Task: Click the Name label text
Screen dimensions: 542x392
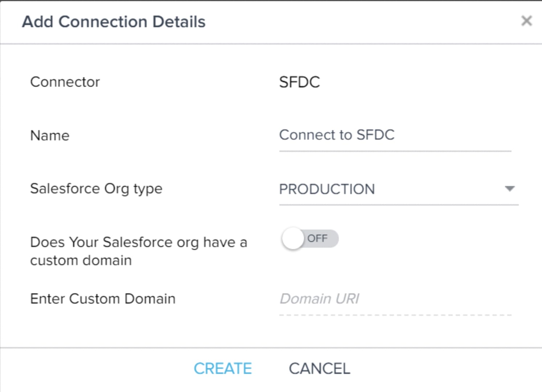Action: [50, 136]
